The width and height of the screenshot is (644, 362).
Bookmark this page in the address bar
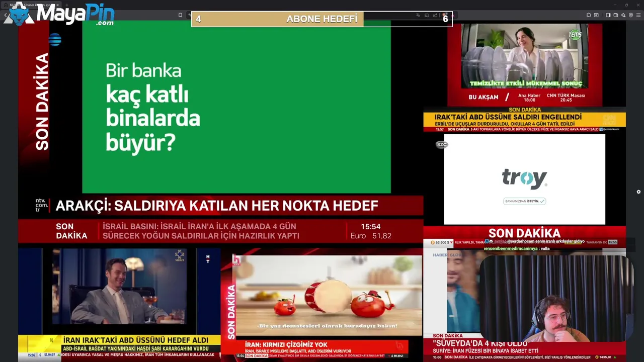point(180,15)
